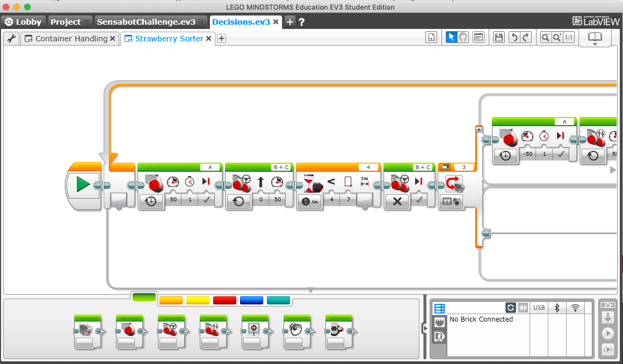The height and width of the screenshot is (364, 623).
Task: Select the green Action palette tab
Action: (x=144, y=297)
